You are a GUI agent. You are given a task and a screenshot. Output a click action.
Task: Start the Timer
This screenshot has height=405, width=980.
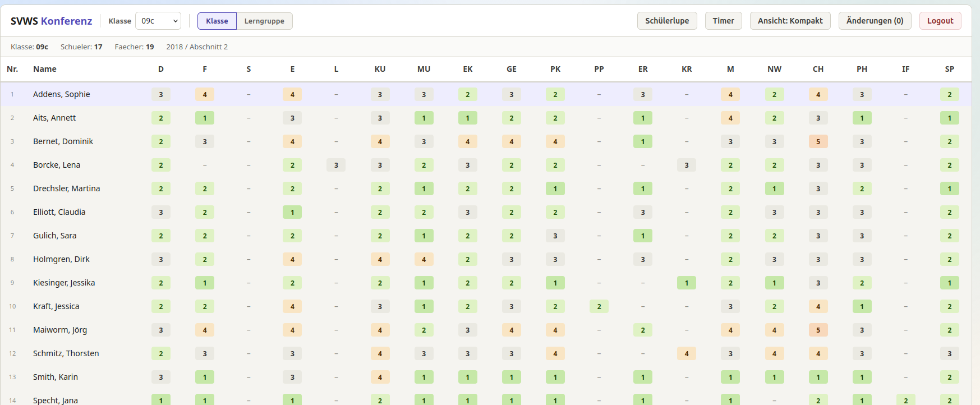[723, 21]
